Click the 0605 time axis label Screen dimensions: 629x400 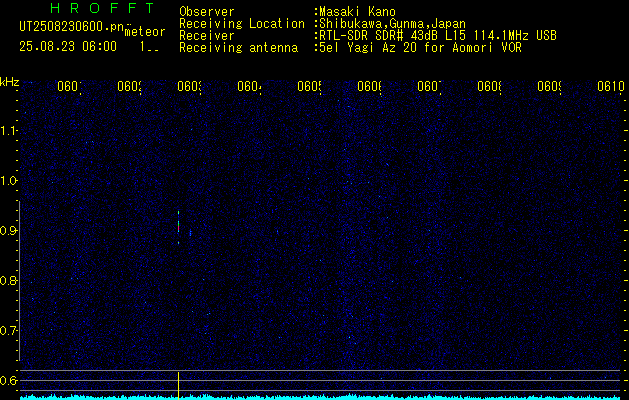tap(310, 86)
